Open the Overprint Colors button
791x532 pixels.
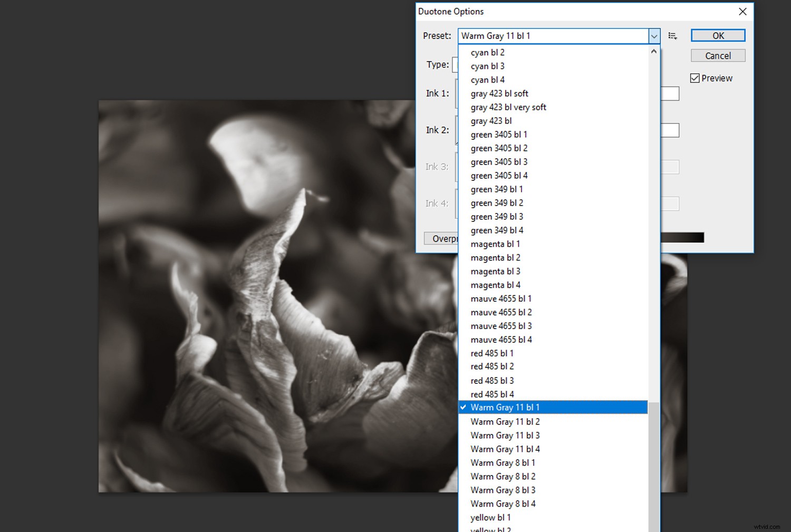(443, 238)
